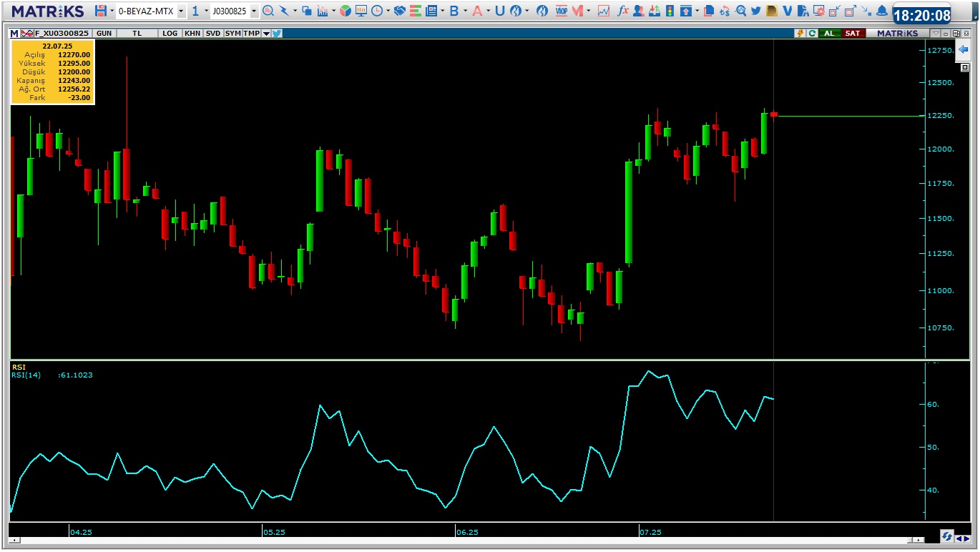The height and width of the screenshot is (552, 980).
Task: Click the TMP template button
Action: click(x=251, y=34)
